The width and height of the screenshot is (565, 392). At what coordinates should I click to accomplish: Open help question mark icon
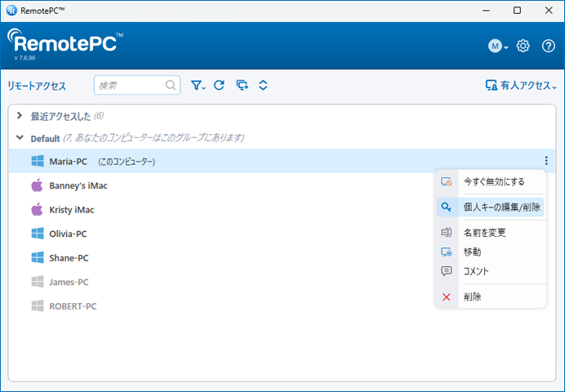549,46
